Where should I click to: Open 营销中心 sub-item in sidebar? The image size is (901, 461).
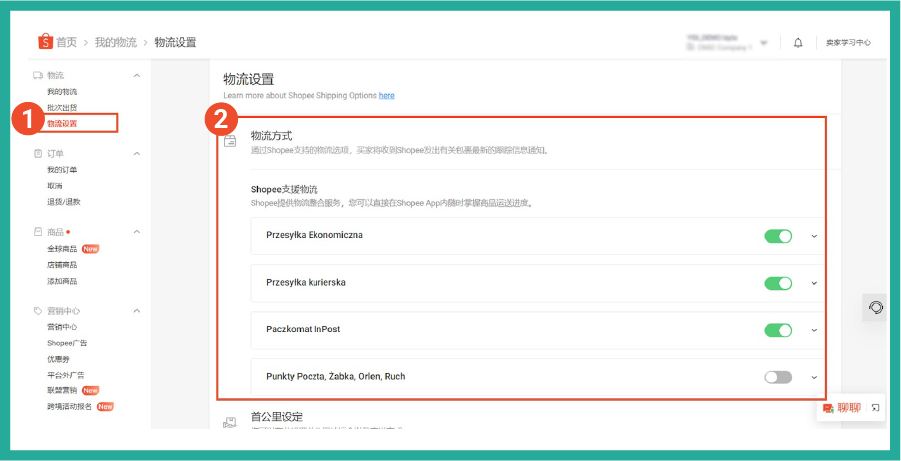point(62,326)
